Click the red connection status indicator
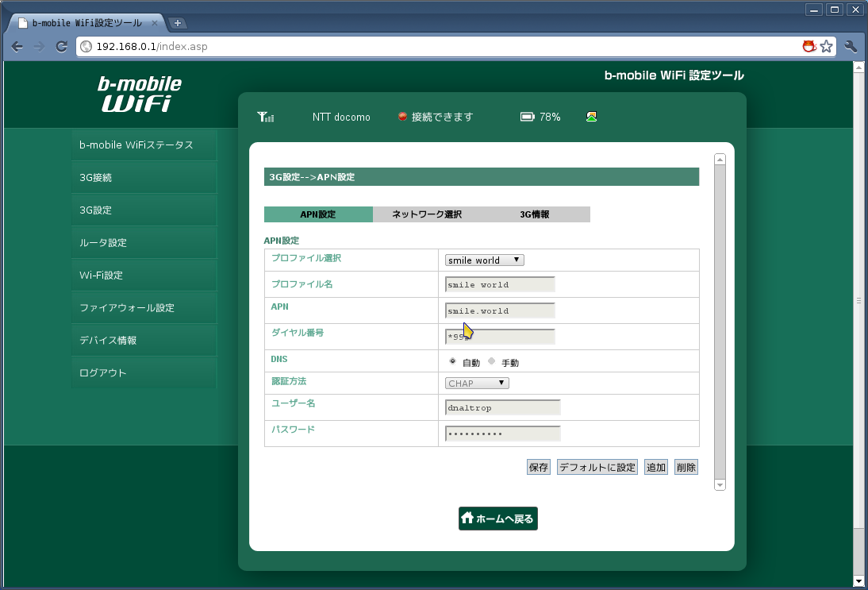Screen dimensions: 868x590 [x=402, y=117]
